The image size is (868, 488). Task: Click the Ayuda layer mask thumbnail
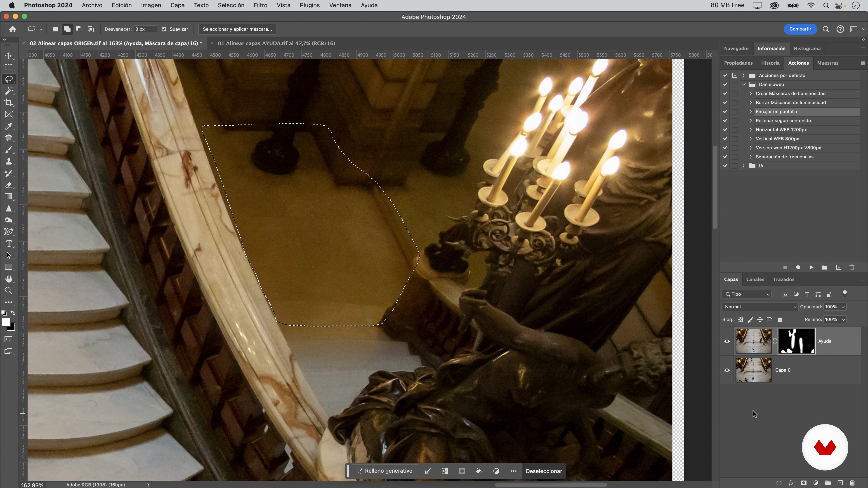click(796, 341)
